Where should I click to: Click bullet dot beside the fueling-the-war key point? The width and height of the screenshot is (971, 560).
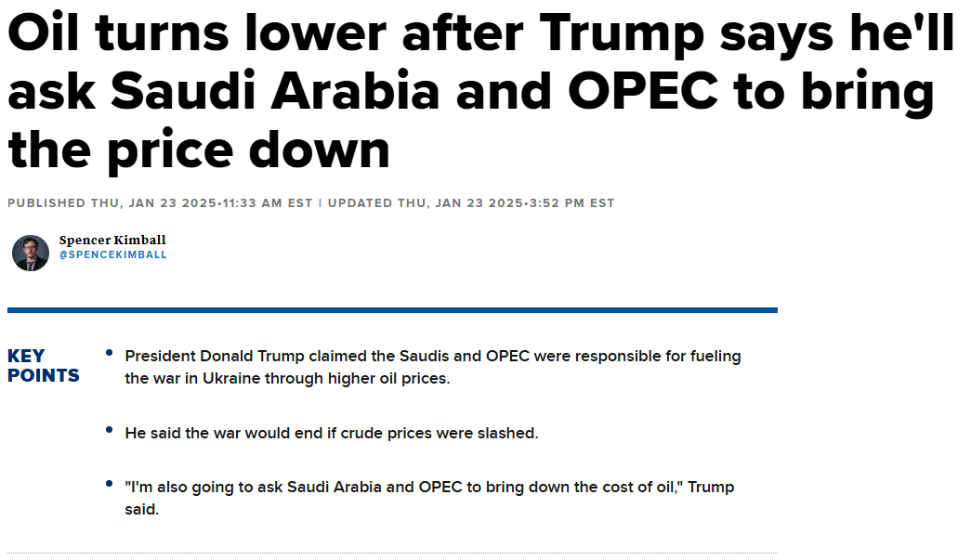pyautogui.click(x=109, y=353)
